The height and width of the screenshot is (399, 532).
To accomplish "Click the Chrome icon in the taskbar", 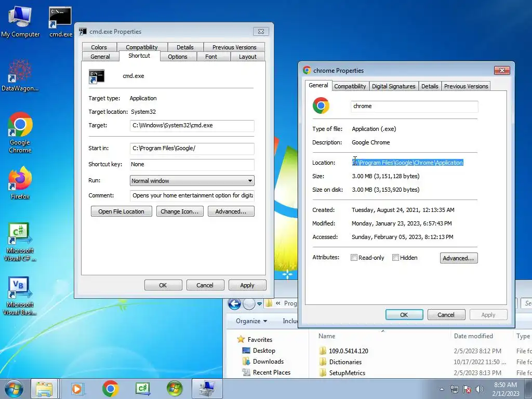I will click(110, 389).
